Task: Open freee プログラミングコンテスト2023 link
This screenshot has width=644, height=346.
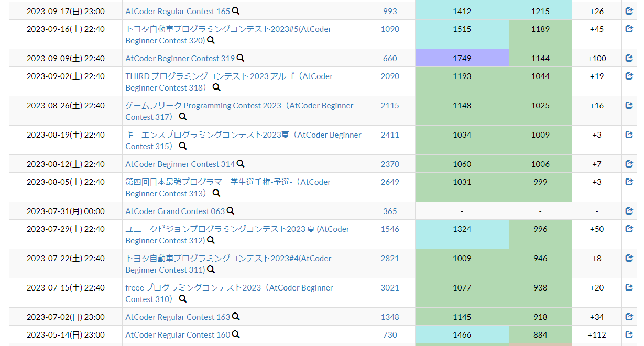Action: (x=229, y=293)
